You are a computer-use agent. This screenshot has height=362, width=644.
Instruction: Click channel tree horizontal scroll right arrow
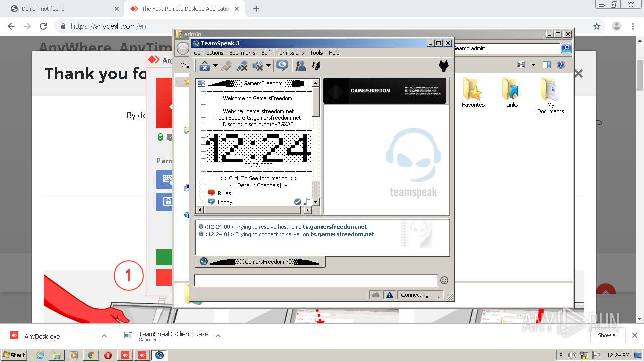tap(308, 210)
